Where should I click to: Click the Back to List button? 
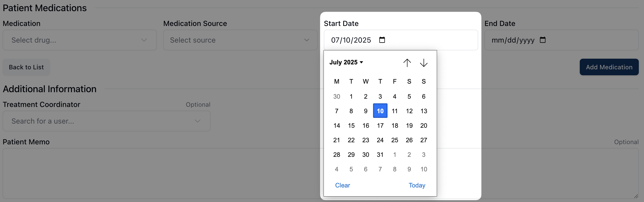tap(26, 67)
